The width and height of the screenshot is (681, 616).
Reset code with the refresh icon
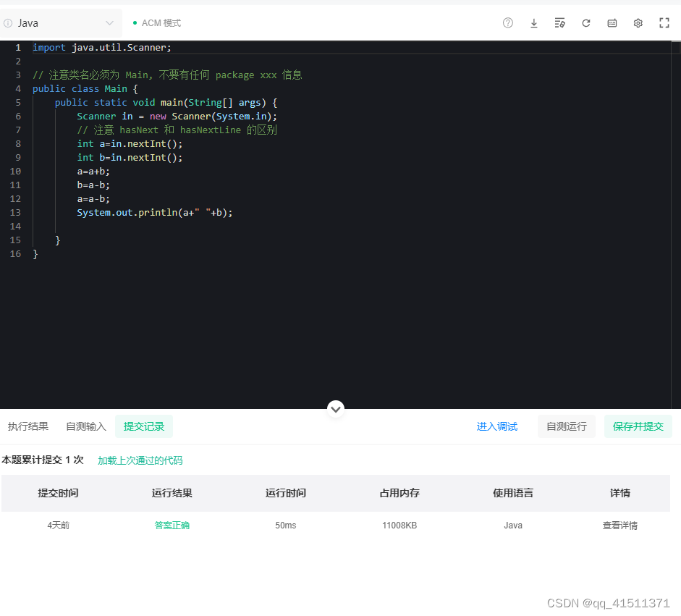tap(586, 23)
